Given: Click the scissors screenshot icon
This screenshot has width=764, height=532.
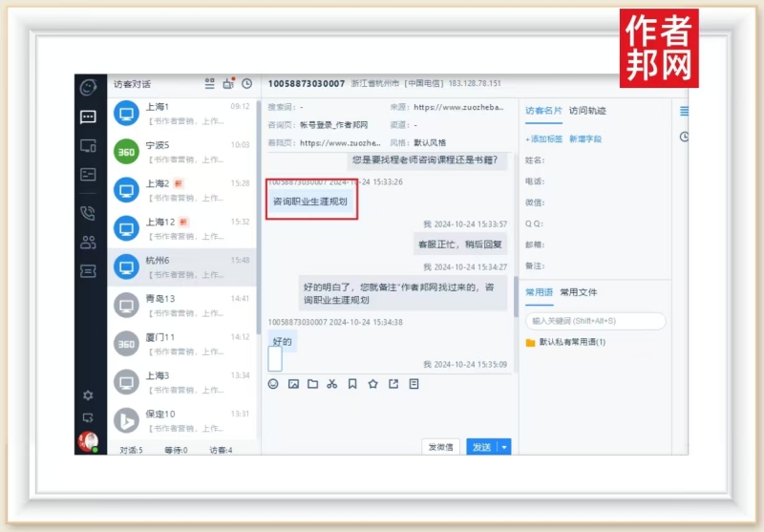Looking at the screenshot, I should pyautogui.click(x=332, y=384).
